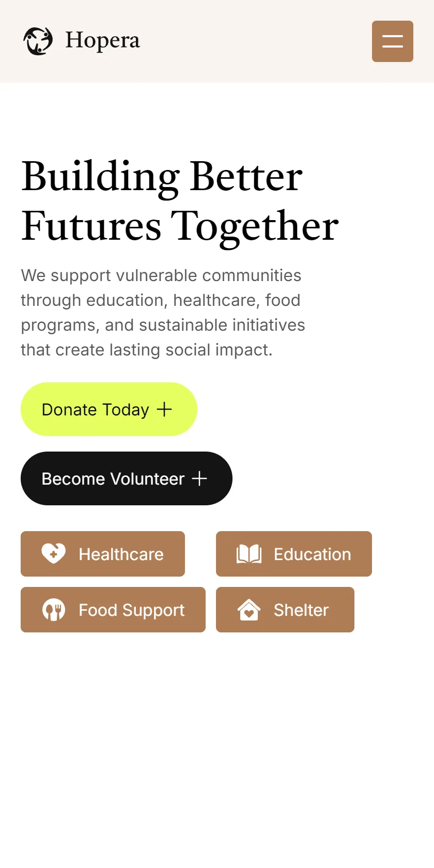Click the heart with cross Healthcare icon
Viewport: 434px width, 868px height.
(54, 554)
